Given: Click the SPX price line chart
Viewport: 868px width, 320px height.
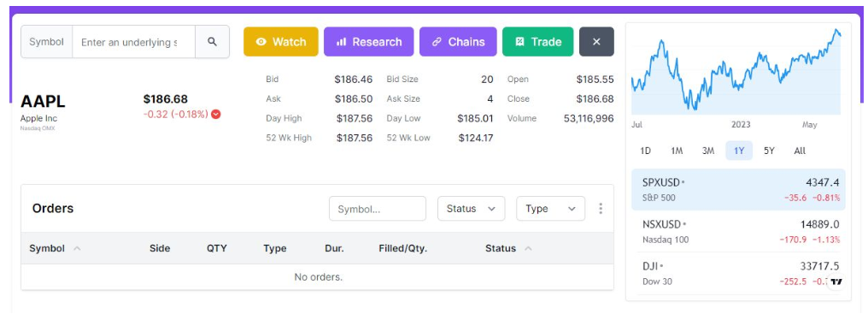Looking at the screenshot, I should point(736,71).
